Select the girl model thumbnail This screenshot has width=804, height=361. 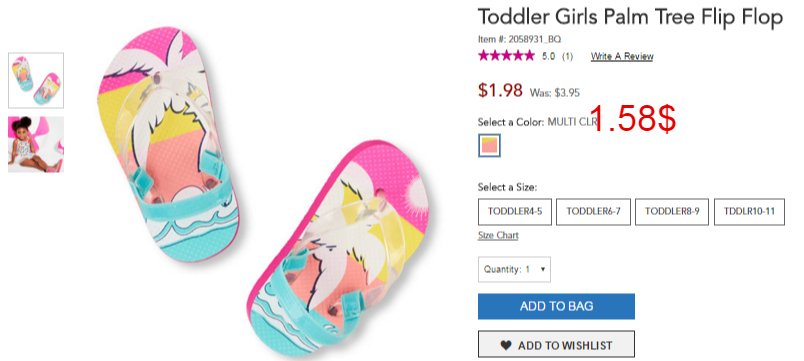click(x=36, y=145)
